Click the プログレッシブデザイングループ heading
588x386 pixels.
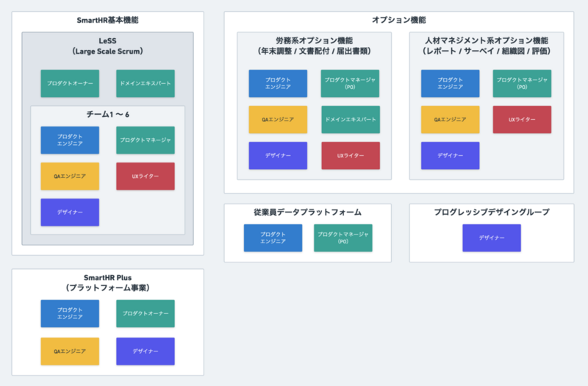[x=492, y=212]
